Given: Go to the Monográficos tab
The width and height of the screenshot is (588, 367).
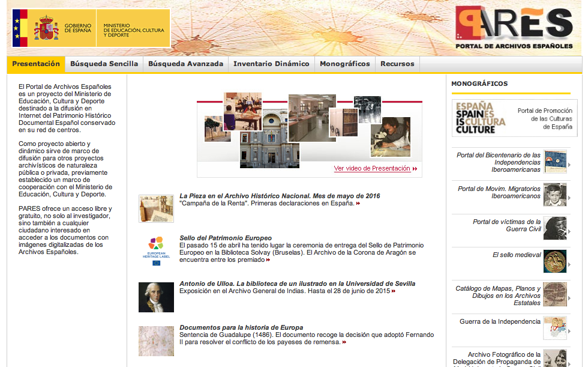Looking at the screenshot, I should click(344, 64).
